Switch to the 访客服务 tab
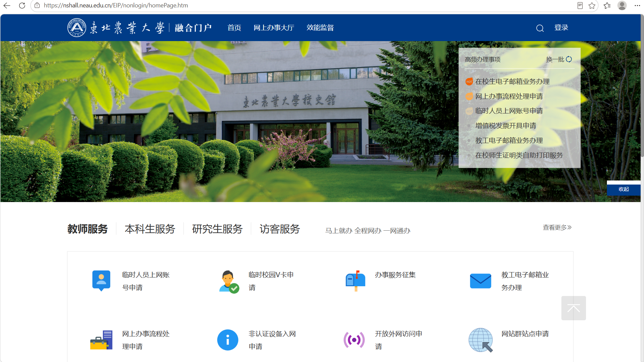Image resolution: width=644 pixels, height=362 pixels. (x=280, y=229)
